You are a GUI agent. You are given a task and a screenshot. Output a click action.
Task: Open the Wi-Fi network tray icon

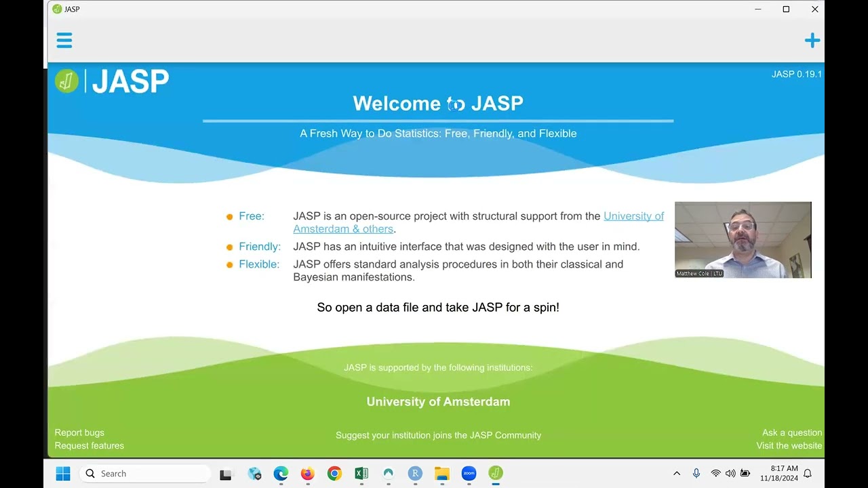click(x=715, y=474)
